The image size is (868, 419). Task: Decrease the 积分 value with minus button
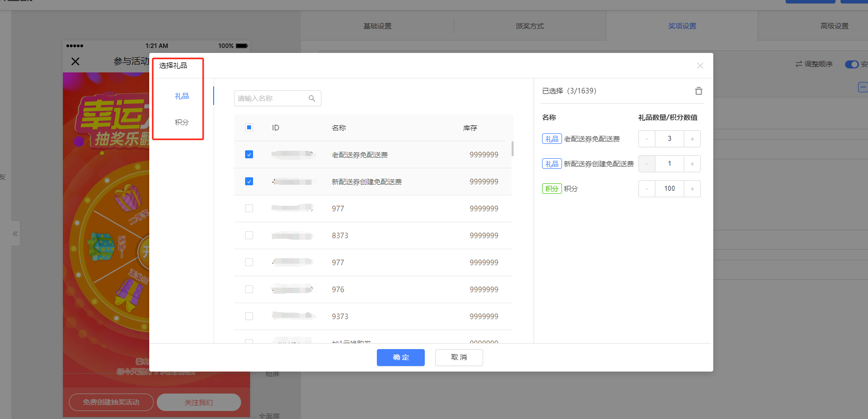tap(647, 189)
